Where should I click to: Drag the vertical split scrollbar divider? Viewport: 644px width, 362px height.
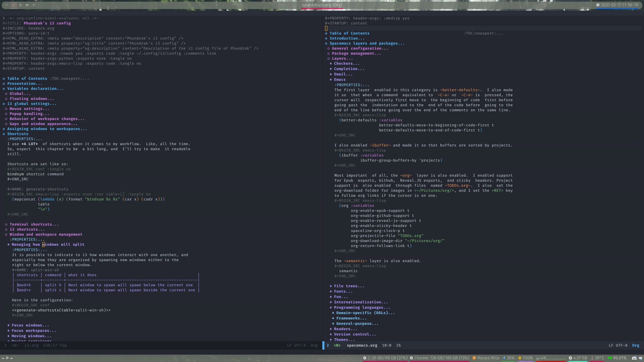(322, 177)
